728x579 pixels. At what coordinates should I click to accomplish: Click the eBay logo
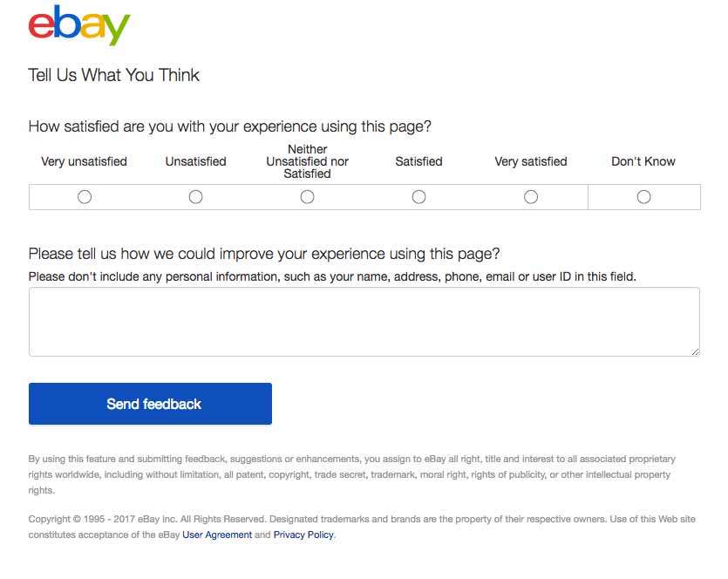(79, 25)
